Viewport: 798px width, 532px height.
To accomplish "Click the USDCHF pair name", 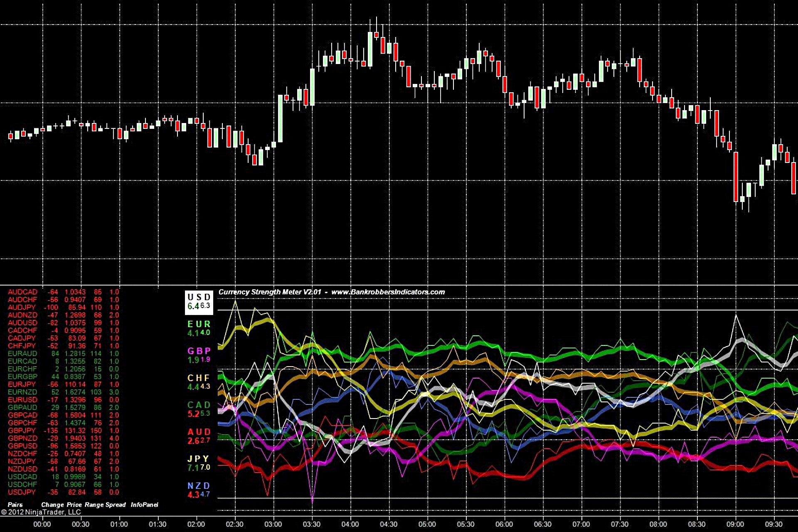I will (22, 484).
